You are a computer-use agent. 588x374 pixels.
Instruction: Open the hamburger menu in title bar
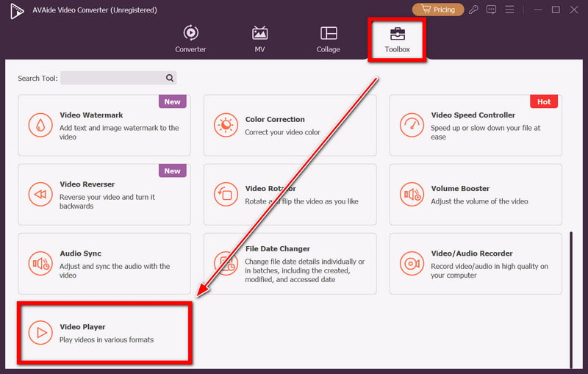point(508,10)
